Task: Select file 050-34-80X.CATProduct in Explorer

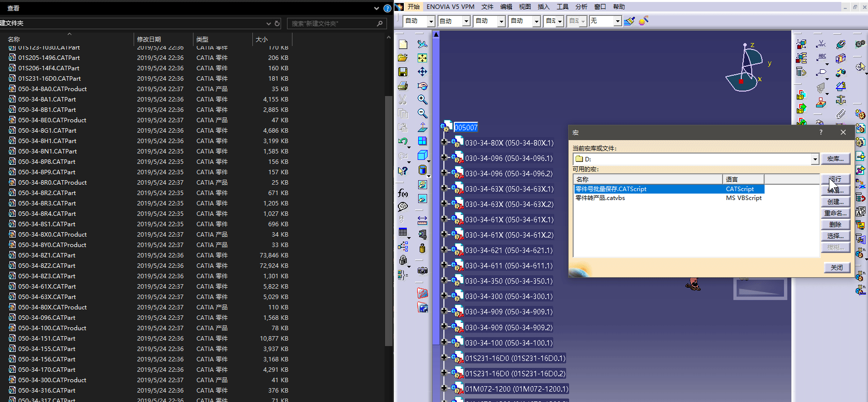Action: coord(52,307)
